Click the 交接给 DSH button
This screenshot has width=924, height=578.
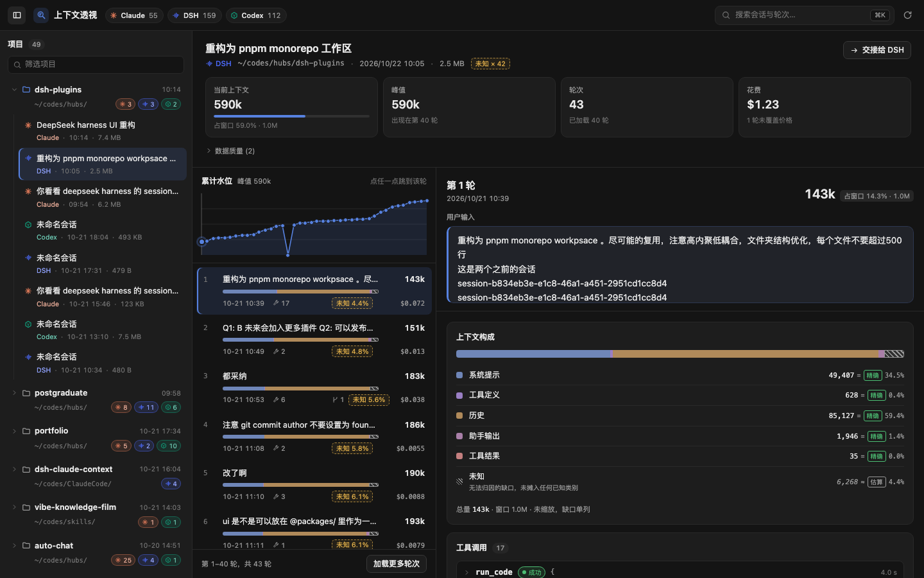[877, 50]
